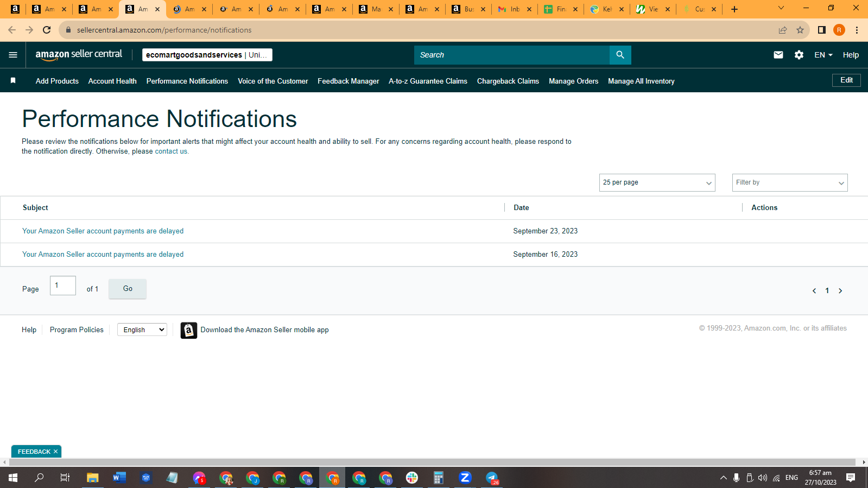Open footer Help link

click(29, 330)
